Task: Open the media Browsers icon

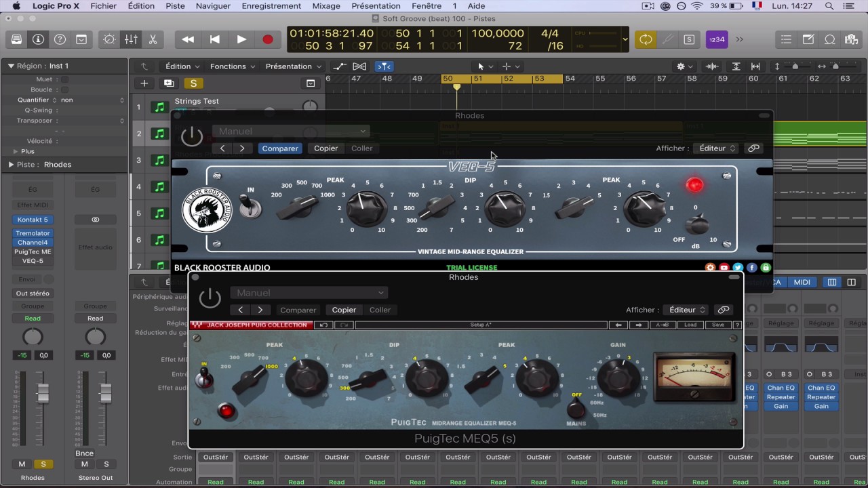Action: tap(851, 39)
